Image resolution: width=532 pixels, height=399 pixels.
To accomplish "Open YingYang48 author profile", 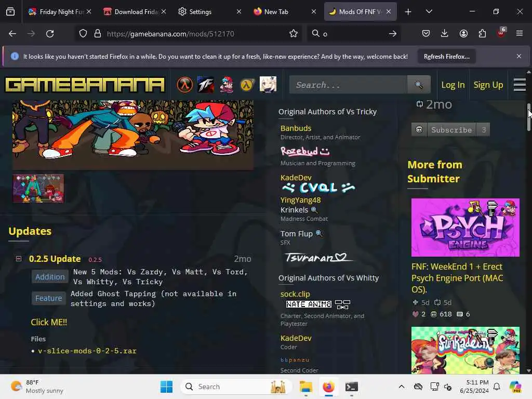I will point(301,200).
